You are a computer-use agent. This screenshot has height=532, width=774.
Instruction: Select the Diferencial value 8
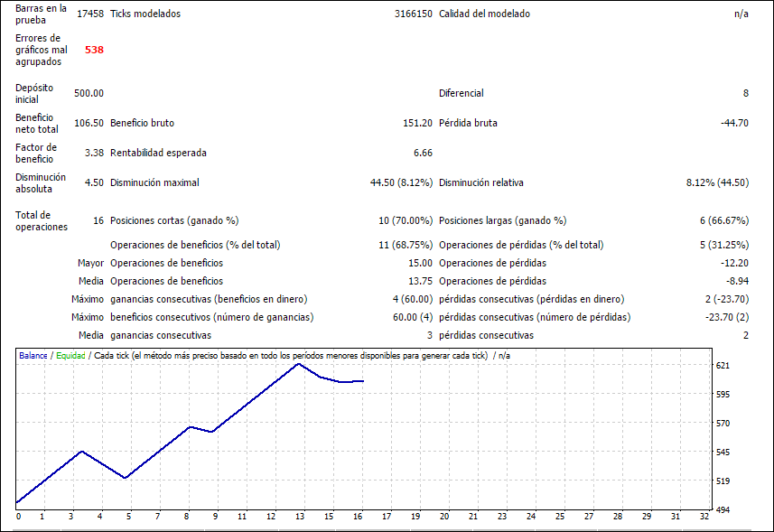[745, 94]
